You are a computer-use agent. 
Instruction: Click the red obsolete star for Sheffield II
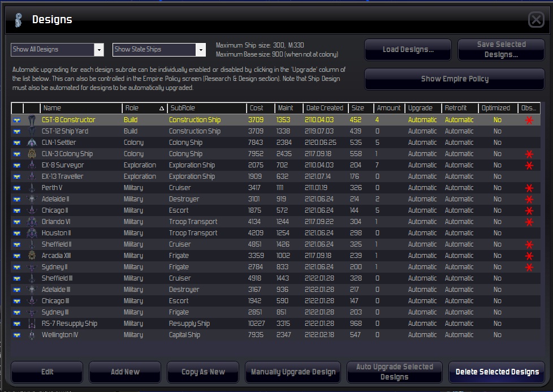529,244
